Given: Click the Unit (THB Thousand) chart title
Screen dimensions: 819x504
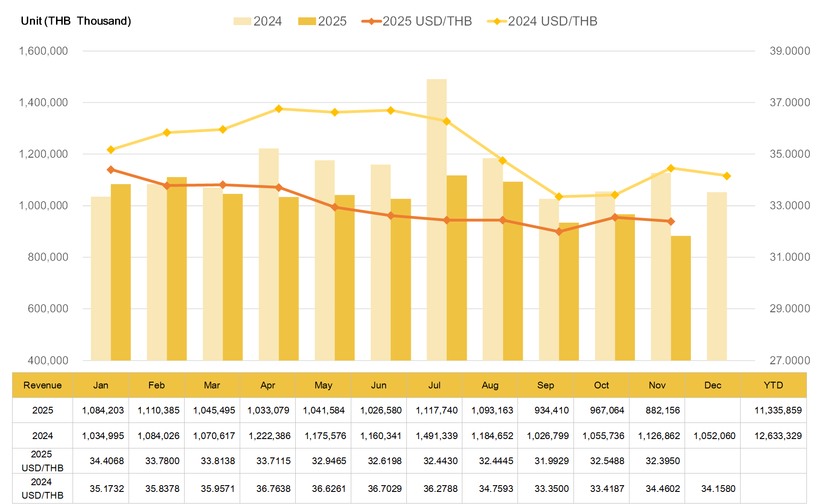Looking at the screenshot, I should 76,21.
